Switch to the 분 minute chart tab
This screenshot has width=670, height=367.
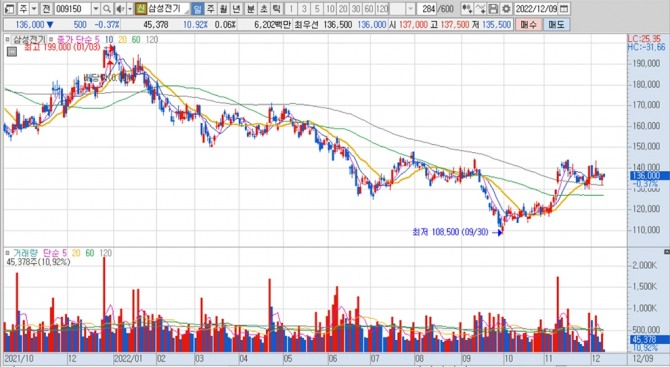click(251, 9)
